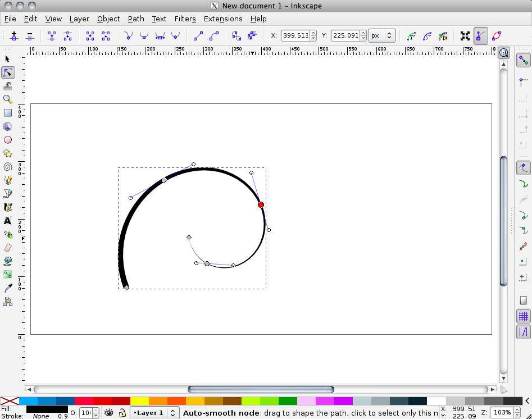The height and width of the screenshot is (419, 532).
Task: Enable the page grid toggle
Action: tap(522, 316)
